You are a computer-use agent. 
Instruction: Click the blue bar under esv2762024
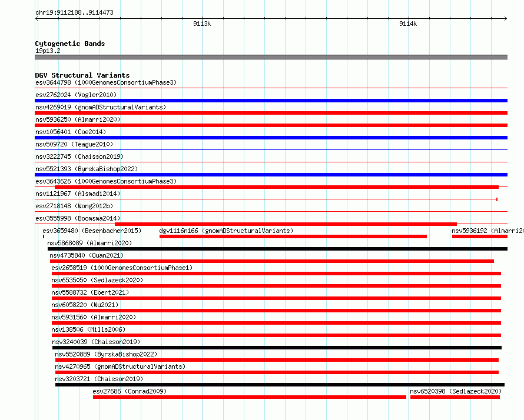tap(271, 101)
